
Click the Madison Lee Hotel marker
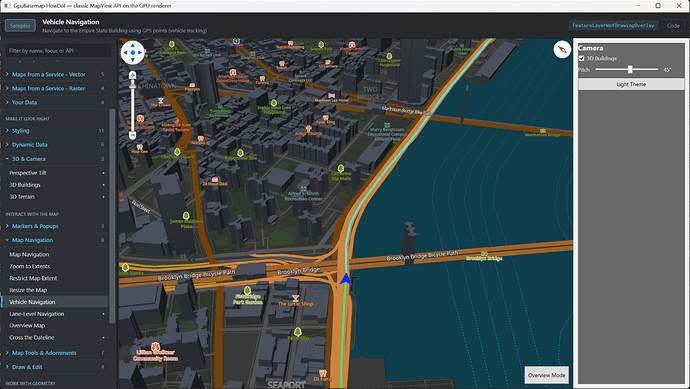pos(331,95)
